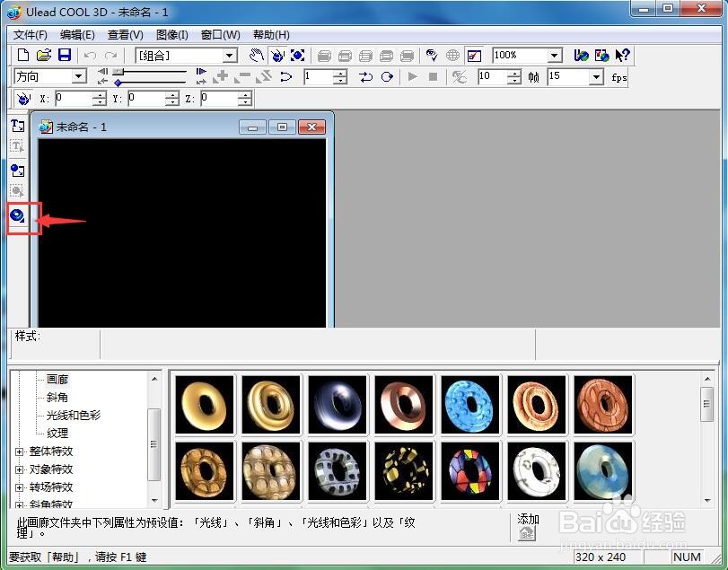Choose the blue bubbly torus thumbnail
This screenshot has height=570, width=728.
469,405
